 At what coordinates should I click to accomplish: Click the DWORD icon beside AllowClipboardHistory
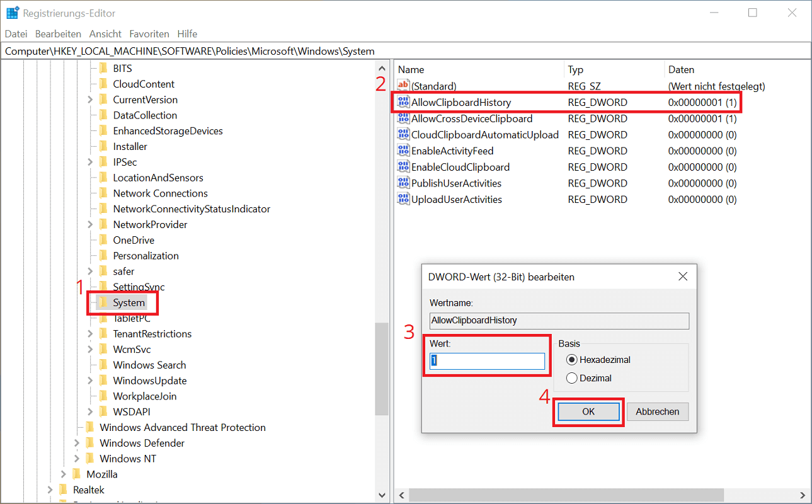tap(403, 102)
